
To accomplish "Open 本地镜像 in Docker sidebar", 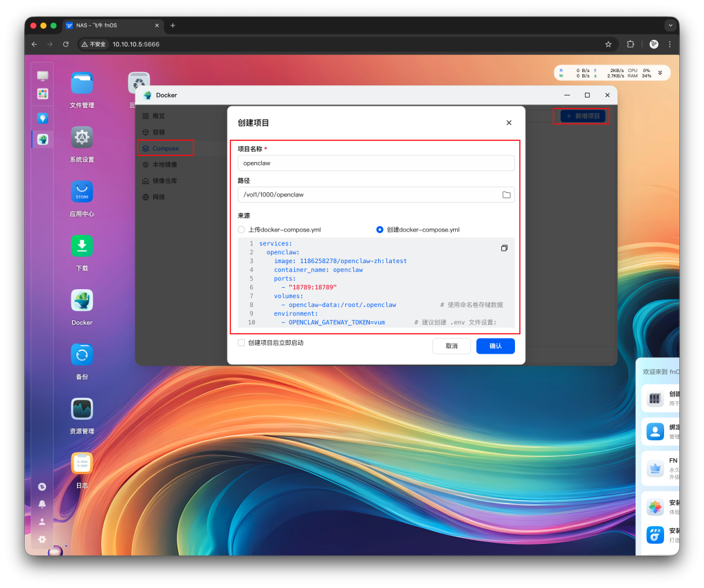I will coord(164,165).
